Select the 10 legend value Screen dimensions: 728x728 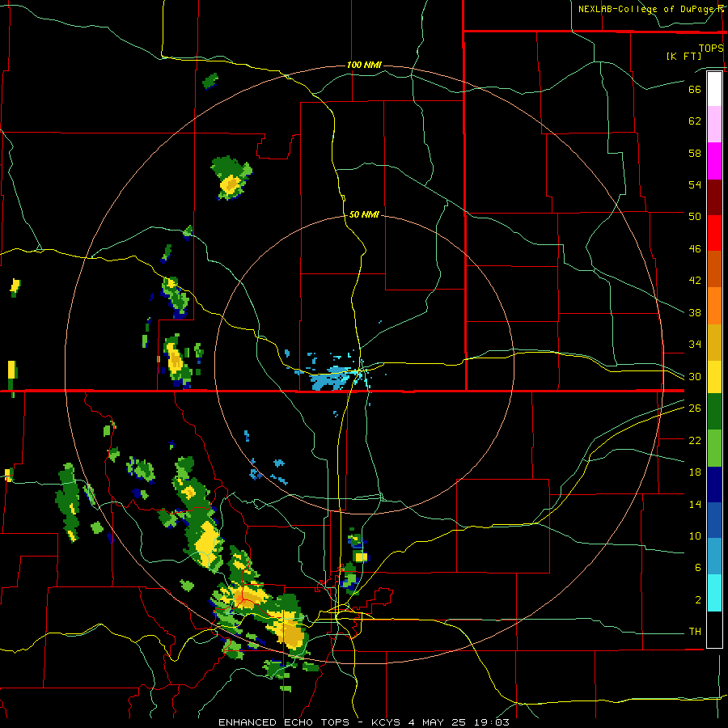[695, 536]
